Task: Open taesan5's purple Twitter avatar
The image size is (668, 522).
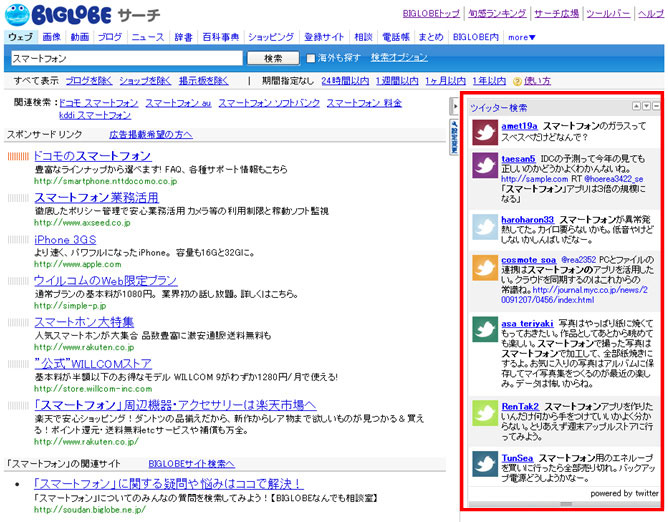Action: tap(485, 165)
